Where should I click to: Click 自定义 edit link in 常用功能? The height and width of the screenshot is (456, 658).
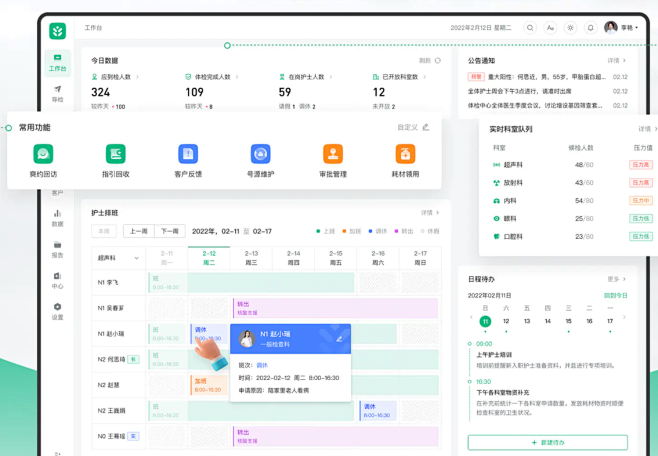[413, 128]
